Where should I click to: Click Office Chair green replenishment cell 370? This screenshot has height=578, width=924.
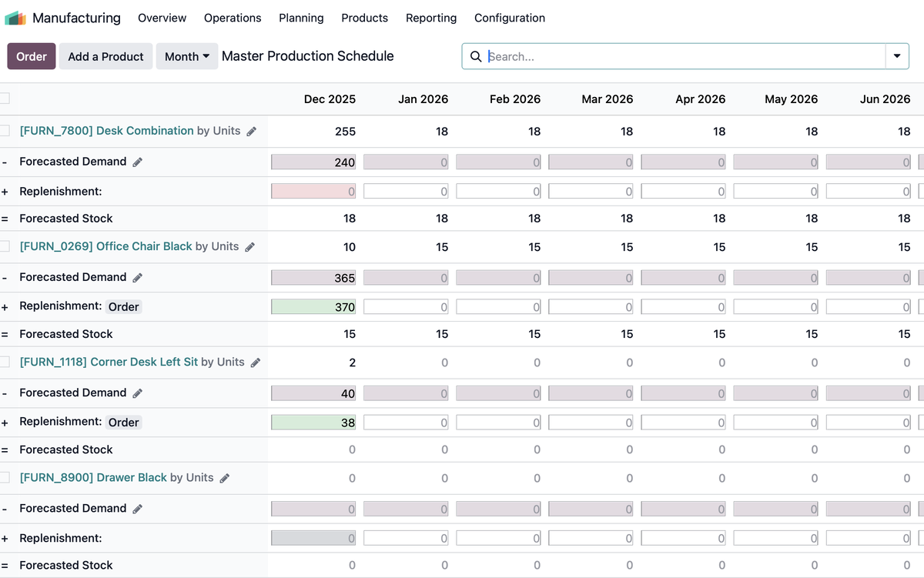point(313,306)
